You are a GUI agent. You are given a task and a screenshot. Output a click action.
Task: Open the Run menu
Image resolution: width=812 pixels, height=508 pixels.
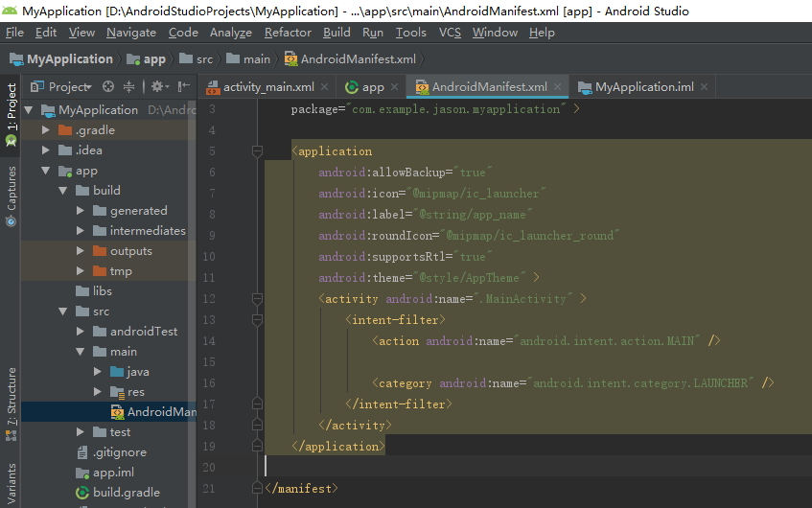(x=373, y=33)
